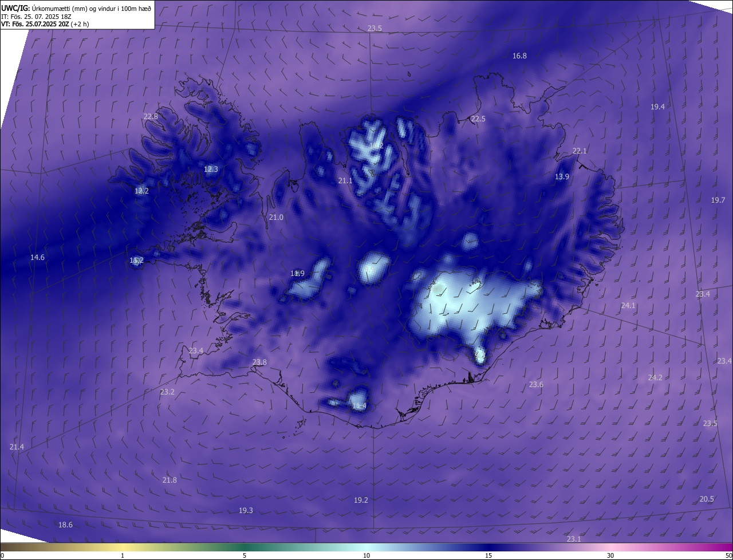Click the 22.5 value label
This screenshot has width=733, height=560.
point(478,119)
